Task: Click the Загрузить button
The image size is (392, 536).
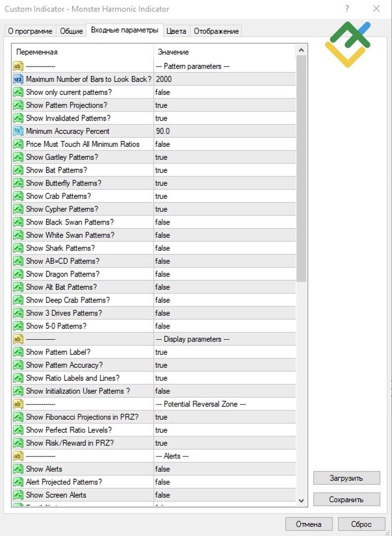Action: pos(346,478)
